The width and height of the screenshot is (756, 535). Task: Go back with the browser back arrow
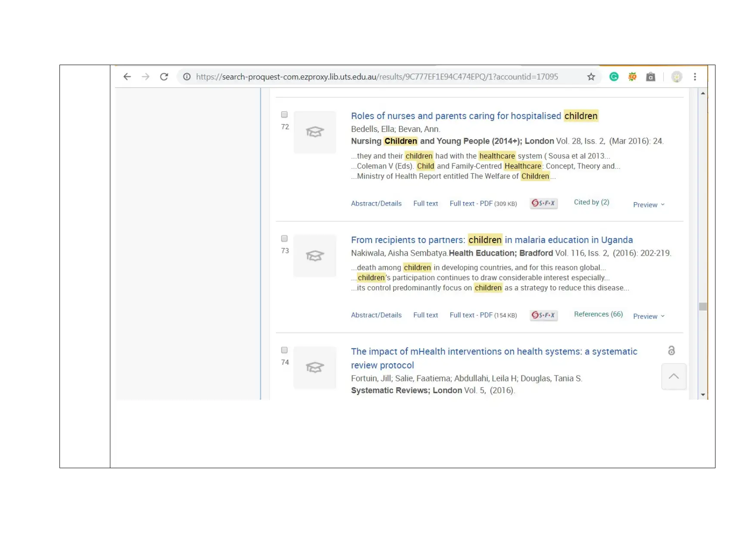(127, 77)
